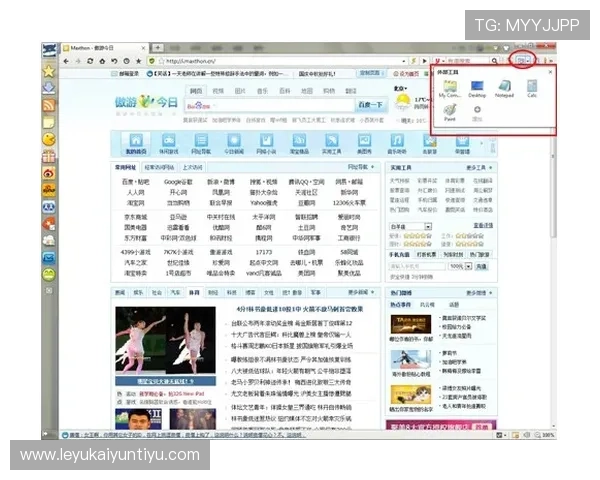Select the 网页 search tab
This screenshot has height=480, width=600.
pos(196,91)
